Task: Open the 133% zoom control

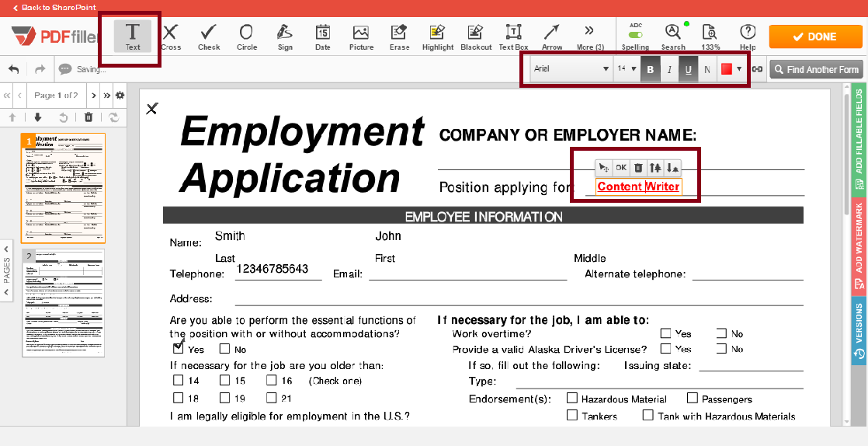Action: point(709,37)
